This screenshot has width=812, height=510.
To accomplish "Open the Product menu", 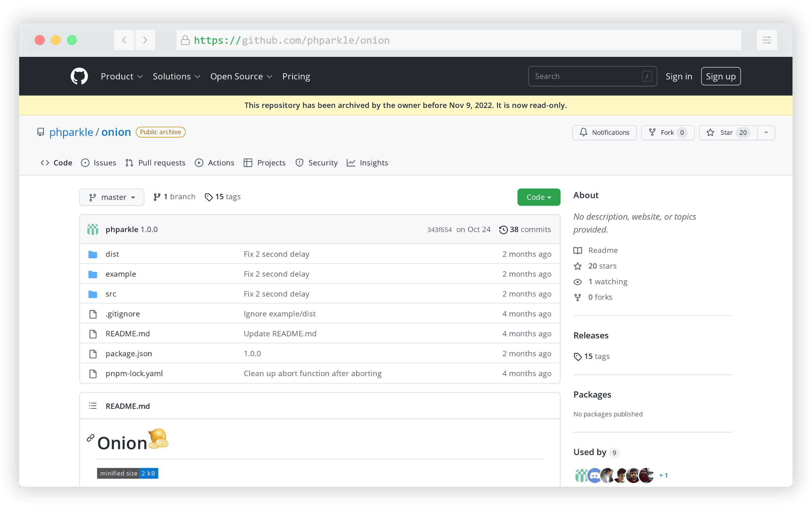I will click(121, 77).
